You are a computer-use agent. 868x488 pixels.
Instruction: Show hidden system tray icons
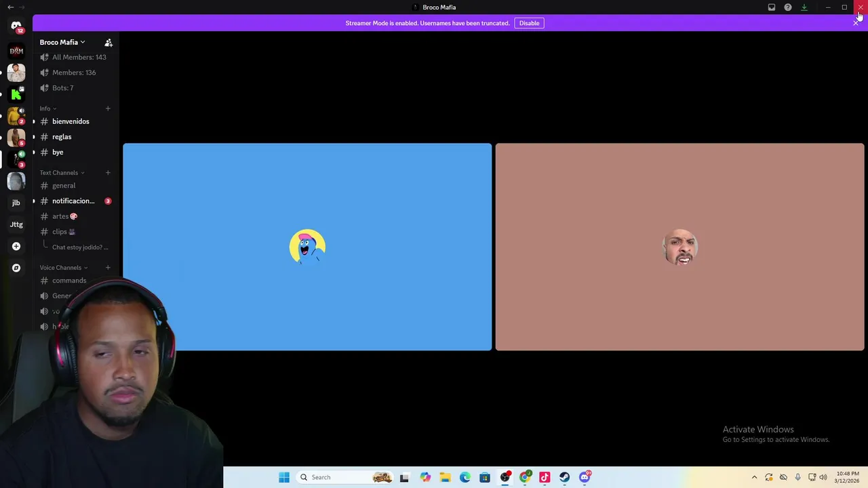point(754,477)
